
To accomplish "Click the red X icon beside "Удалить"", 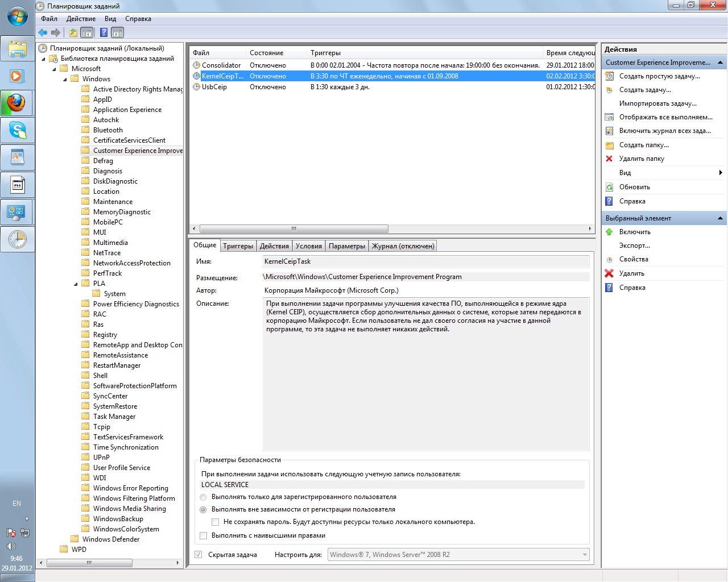I will (609, 273).
